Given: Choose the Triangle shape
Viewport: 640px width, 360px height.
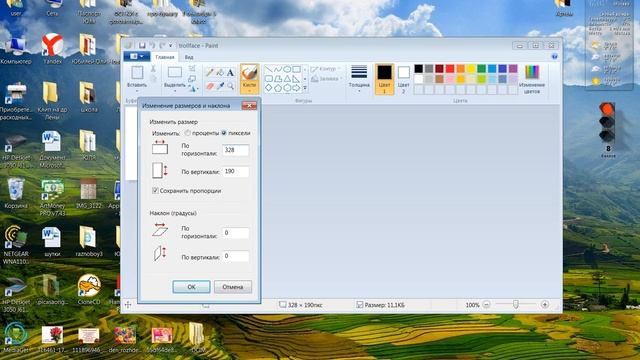Looking at the screenshot, I should 287,78.
